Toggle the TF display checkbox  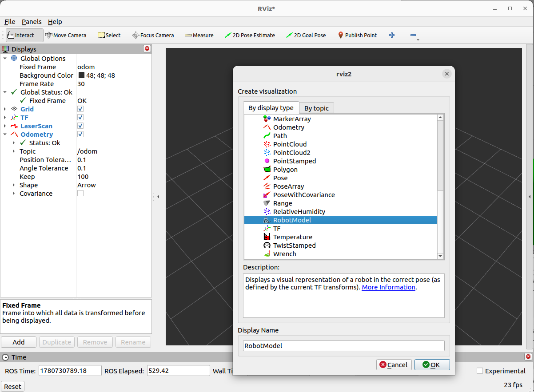(80, 118)
